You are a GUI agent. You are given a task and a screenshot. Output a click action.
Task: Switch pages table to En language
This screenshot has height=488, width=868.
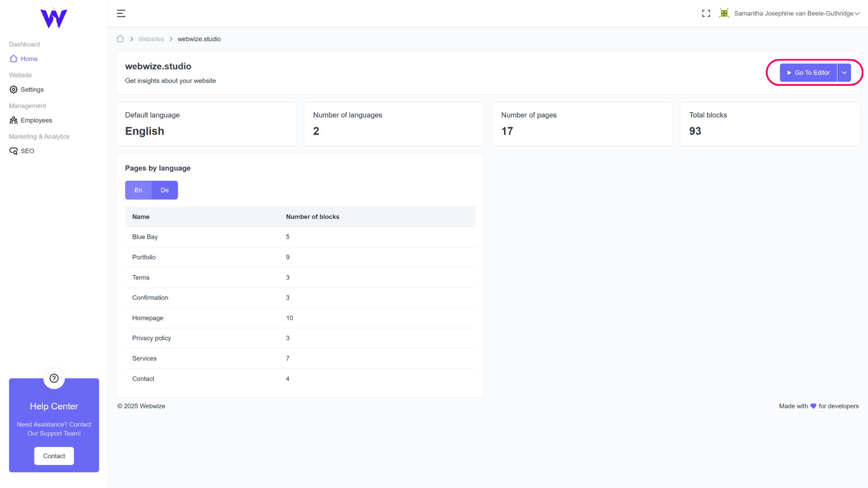pos(138,190)
